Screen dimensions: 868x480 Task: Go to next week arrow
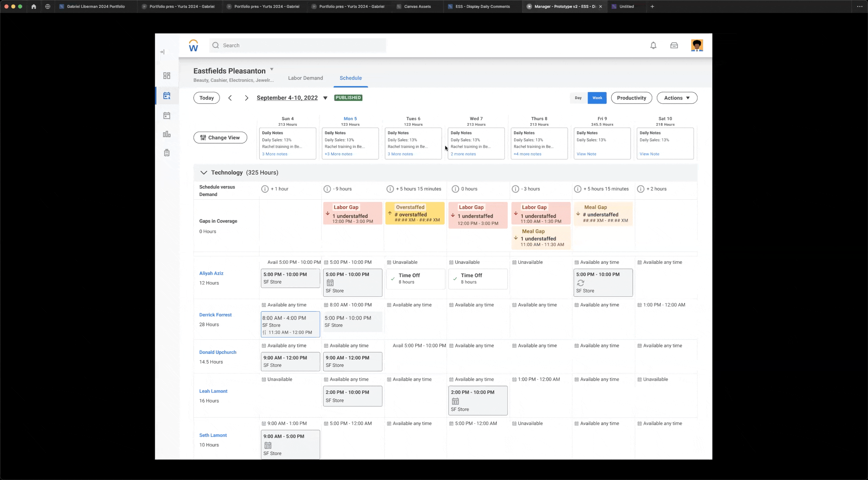(x=246, y=98)
